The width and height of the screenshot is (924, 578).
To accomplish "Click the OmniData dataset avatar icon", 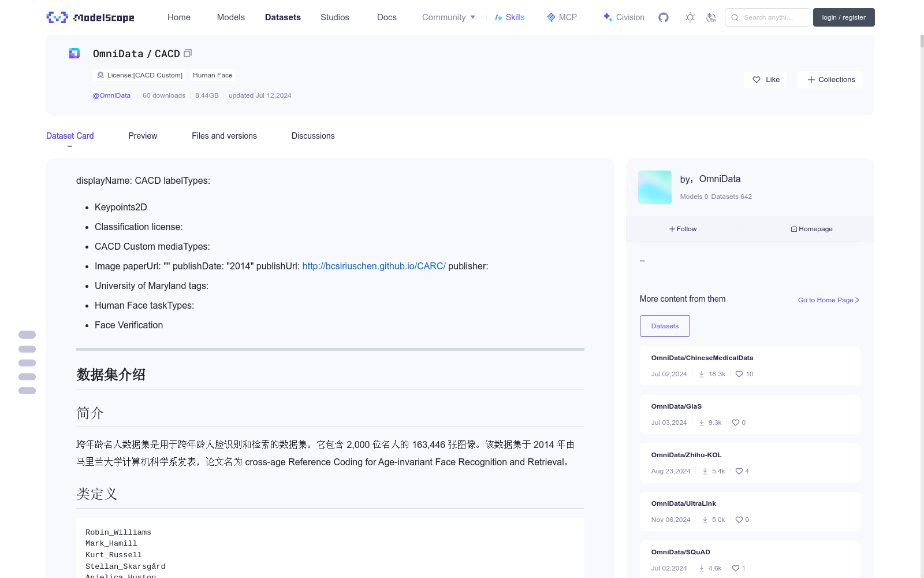I will 74,53.
